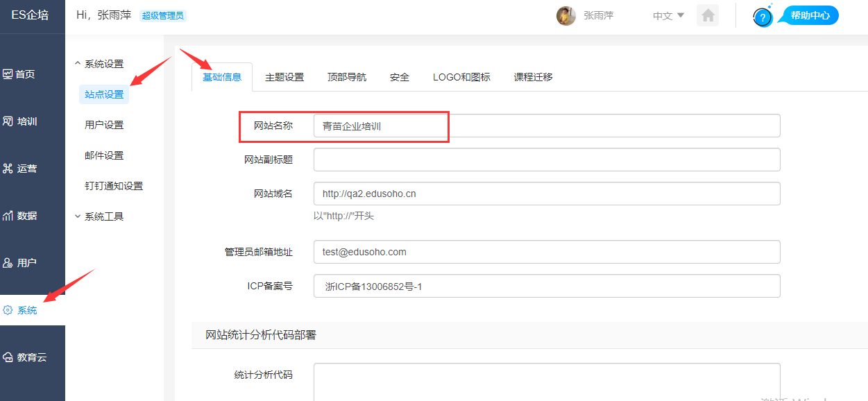Screen dimensions: 868x401
Task: Click the home icon in top bar
Action: (x=708, y=15)
